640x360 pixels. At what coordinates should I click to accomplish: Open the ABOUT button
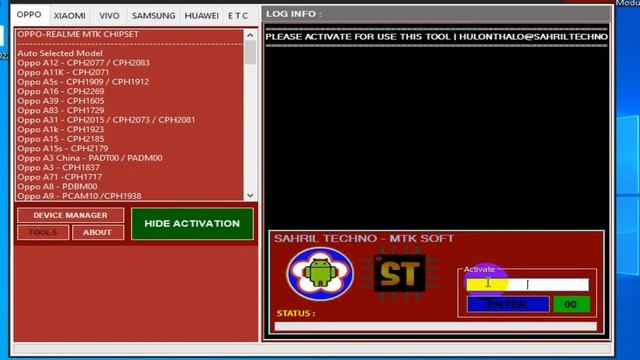click(x=98, y=232)
